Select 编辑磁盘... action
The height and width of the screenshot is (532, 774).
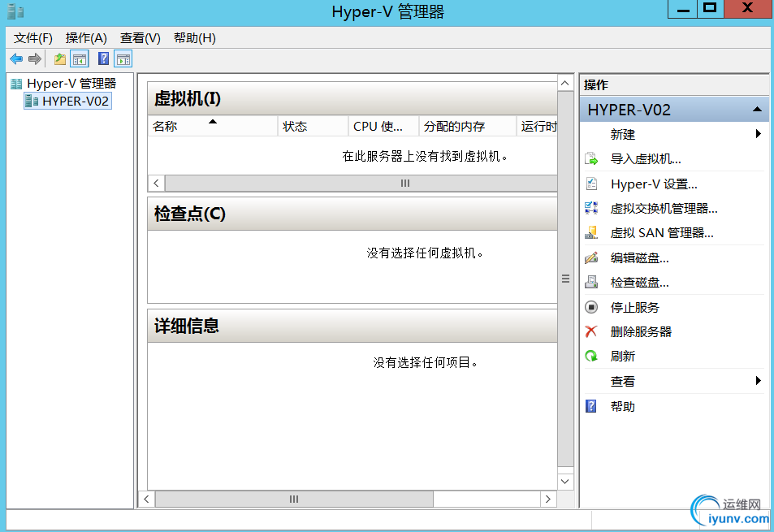click(640, 257)
